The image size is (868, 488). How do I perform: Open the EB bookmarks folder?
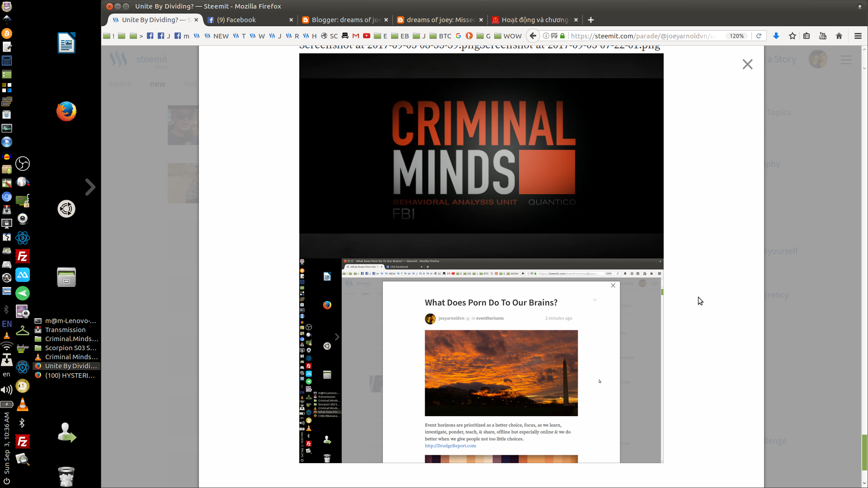[400, 36]
